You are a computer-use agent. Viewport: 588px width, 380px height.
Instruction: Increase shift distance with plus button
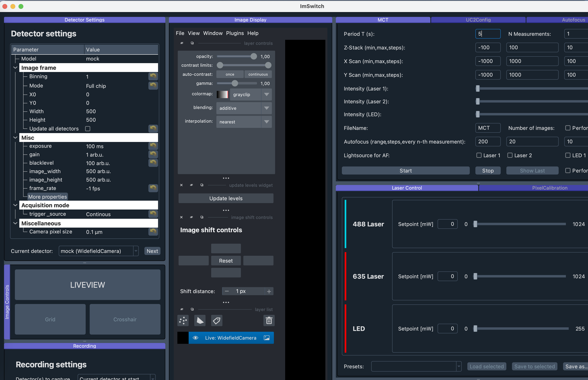coord(269,291)
